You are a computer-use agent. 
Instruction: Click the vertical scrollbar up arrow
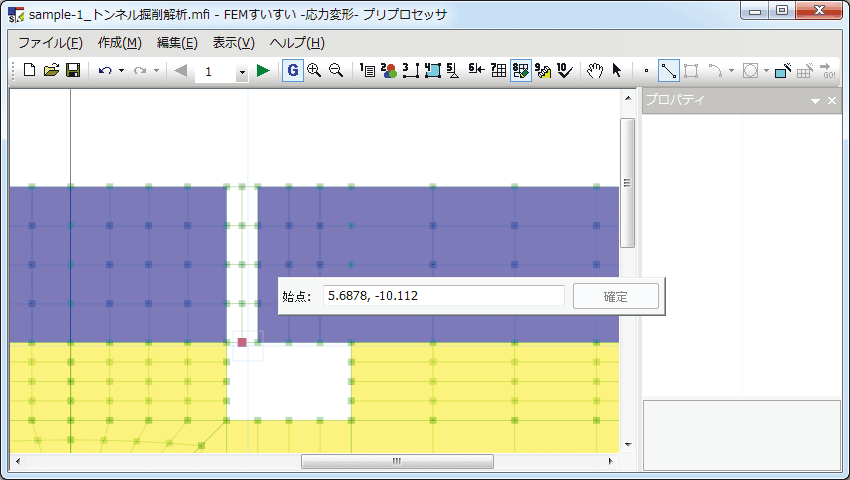click(x=628, y=98)
